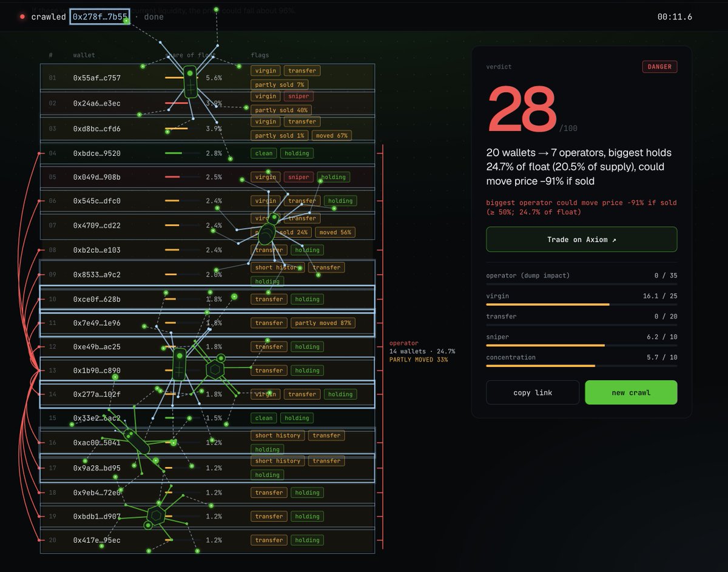Select wallet 0x8533…a9c2
This screenshot has height=572, width=728.
[x=96, y=274]
